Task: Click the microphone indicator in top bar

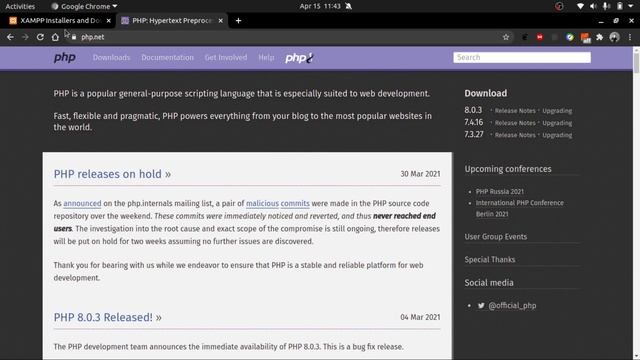Action: tap(607, 6)
